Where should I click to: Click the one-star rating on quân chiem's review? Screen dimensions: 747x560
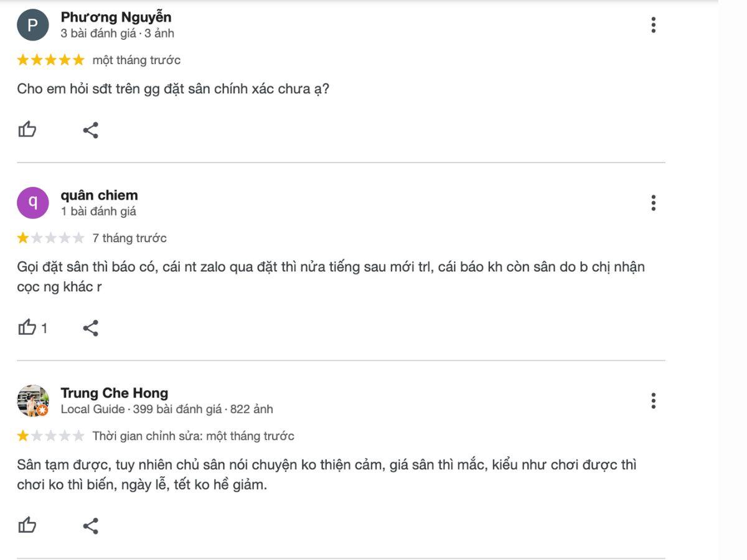50,238
